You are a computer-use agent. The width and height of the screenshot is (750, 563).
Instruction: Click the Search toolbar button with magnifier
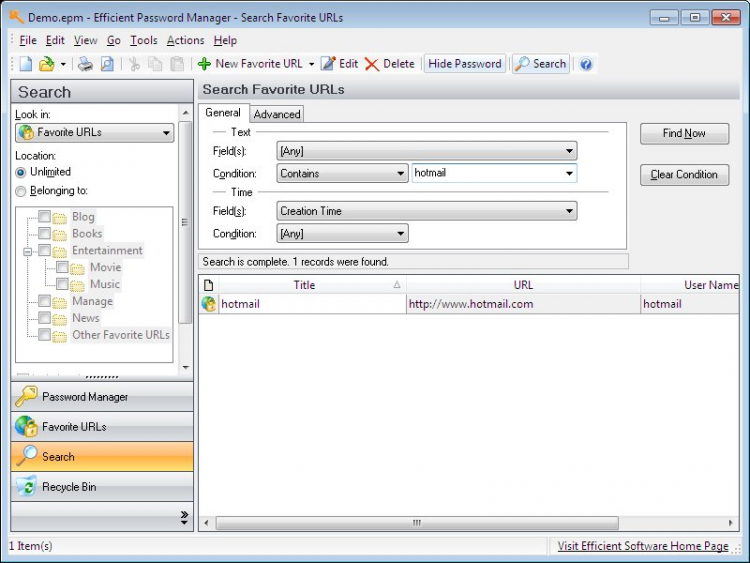tap(540, 64)
